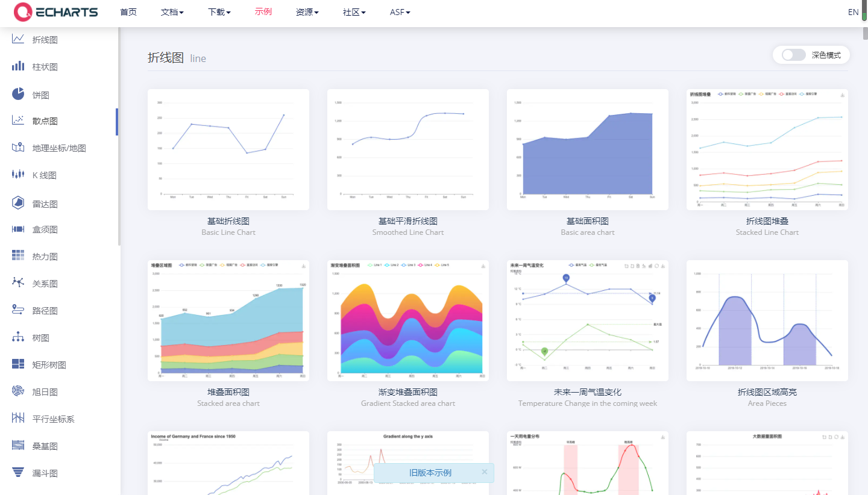Select the treemap sidebar icon

coord(18,364)
